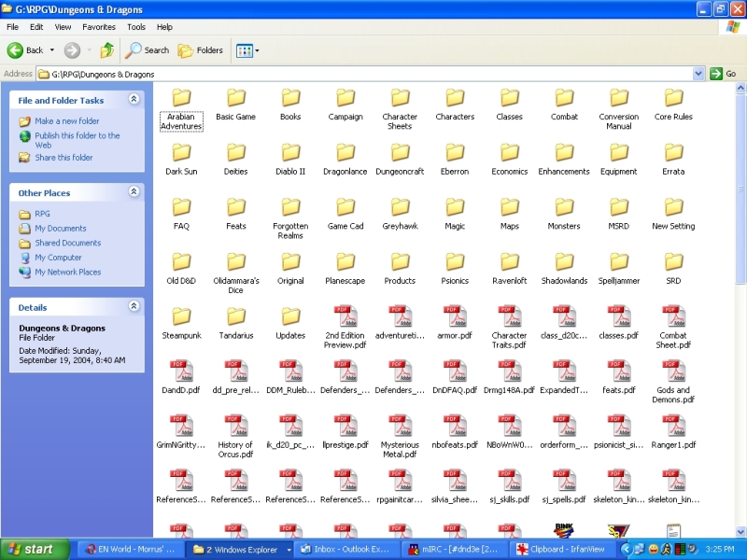Open the Core Rules folder
This screenshot has width=747, height=560.
(673, 105)
